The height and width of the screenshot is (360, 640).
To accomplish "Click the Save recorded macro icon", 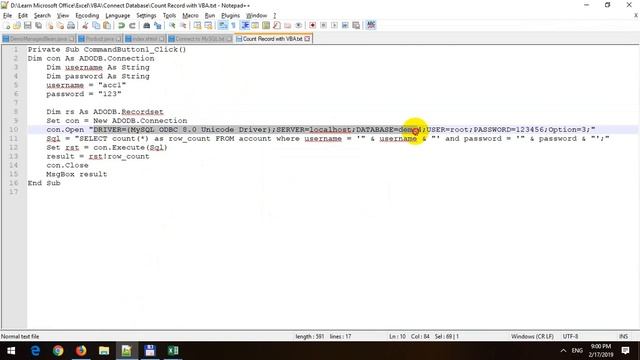I will (356, 25).
